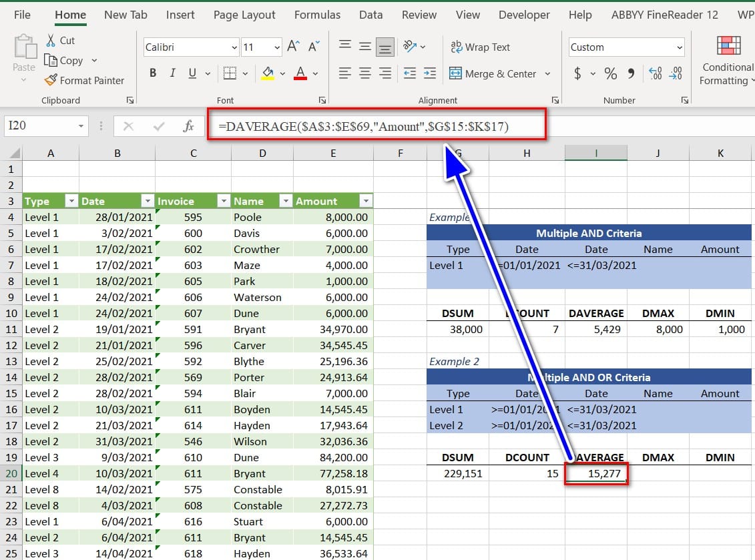Expand the Custom number format dropdown
The height and width of the screenshot is (560, 755).
[x=680, y=47]
